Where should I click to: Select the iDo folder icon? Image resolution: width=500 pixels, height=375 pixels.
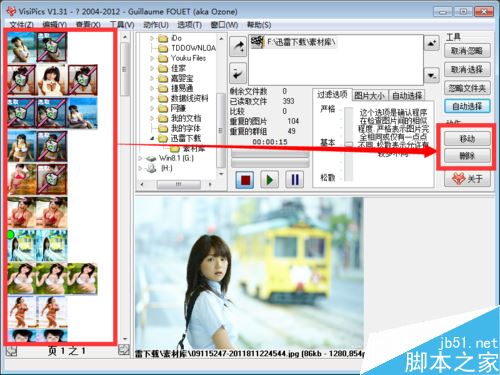(163, 38)
